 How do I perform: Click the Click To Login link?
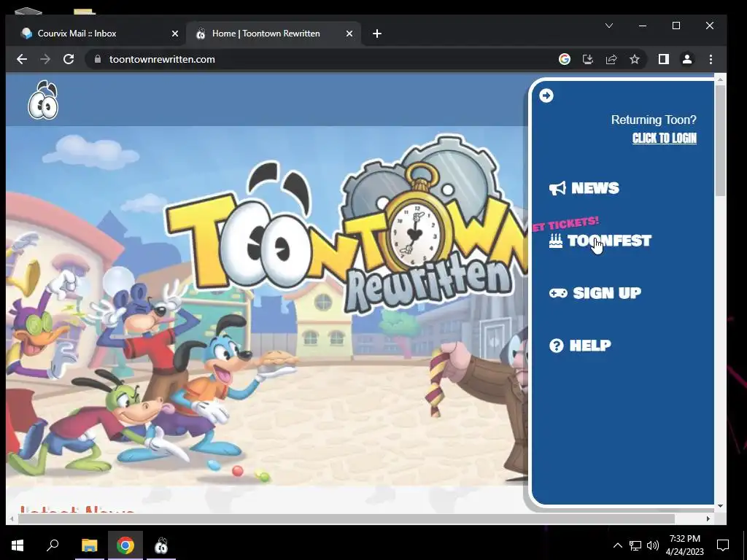(665, 138)
